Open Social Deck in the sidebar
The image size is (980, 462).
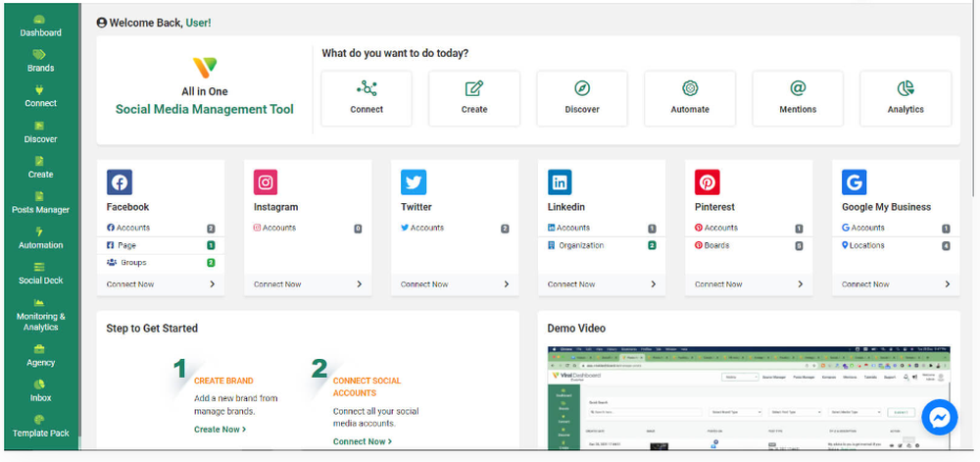click(x=40, y=274)
